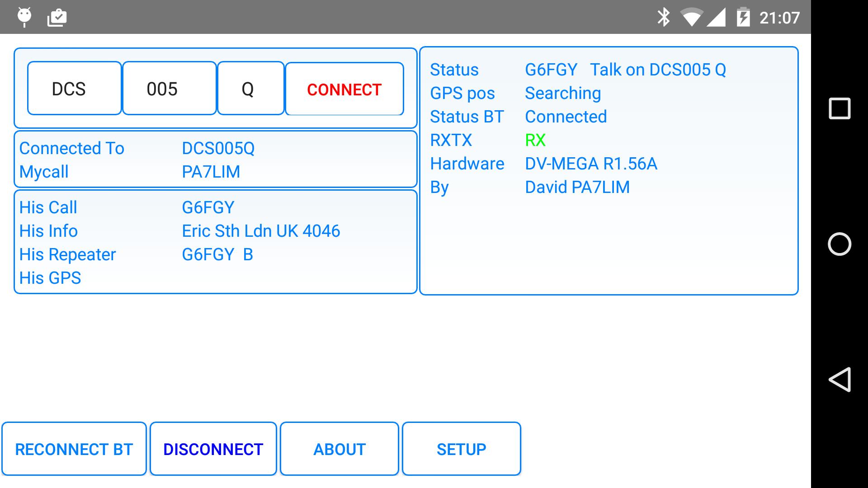
Task: Tap the Wi-Fi signal status icon
Action: 691,17
